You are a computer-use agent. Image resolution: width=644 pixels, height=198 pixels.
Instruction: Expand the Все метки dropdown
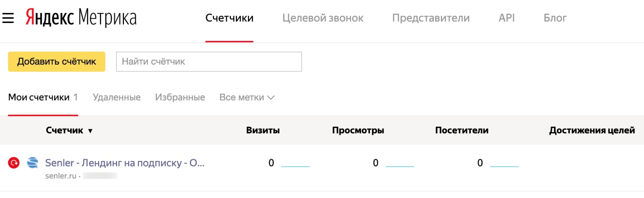coord(247,97)
